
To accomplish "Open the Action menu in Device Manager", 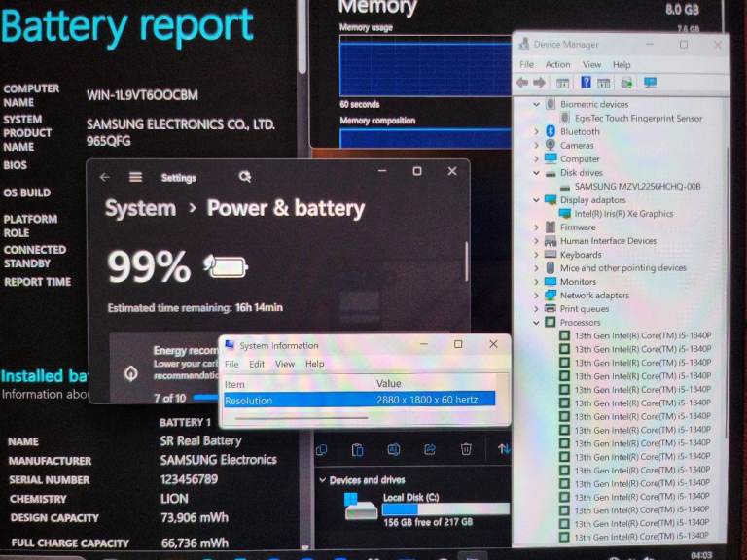I will [x=557, y=65].
